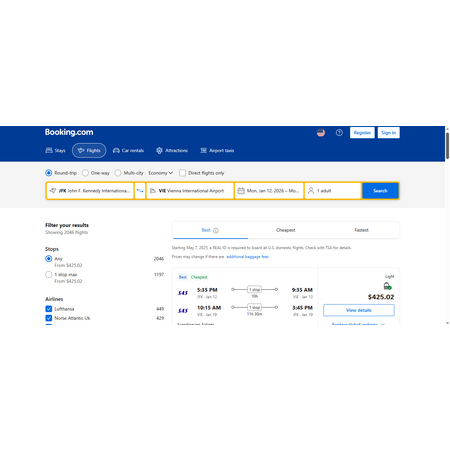
Task: Click the SAS airline logo on outbound flight
Action: [183, 293]
